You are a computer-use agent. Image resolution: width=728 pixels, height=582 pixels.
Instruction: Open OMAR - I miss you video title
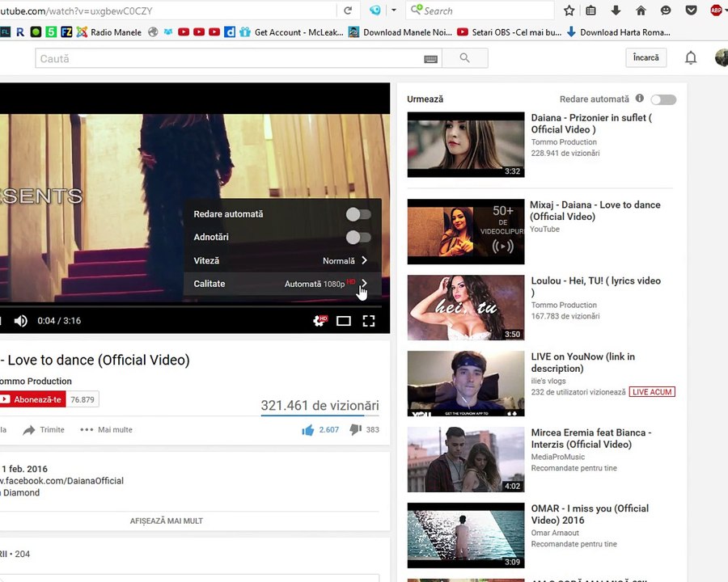[x=590, y=514]
